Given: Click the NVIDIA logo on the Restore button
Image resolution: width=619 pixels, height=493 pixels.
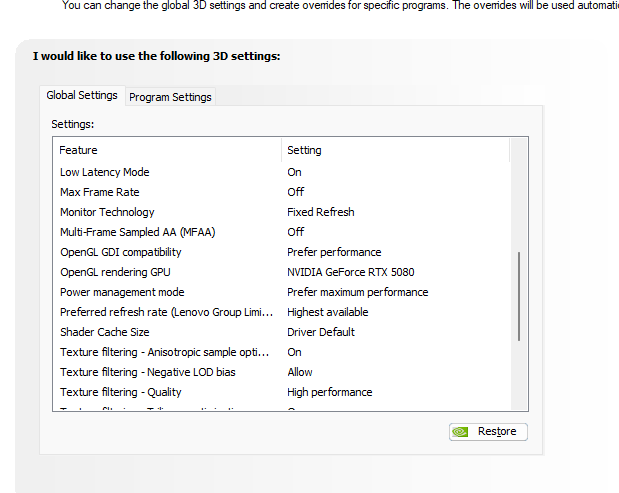Looking at the screenshot, I should pyautogui.click(x=460, y=432).
